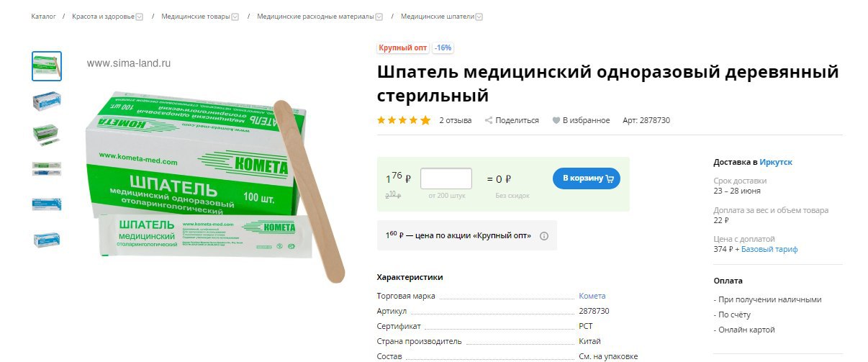Select the first green box thumbnail
Image resolution: width=868 pixels, height=362 pixels.
(47, 66)
